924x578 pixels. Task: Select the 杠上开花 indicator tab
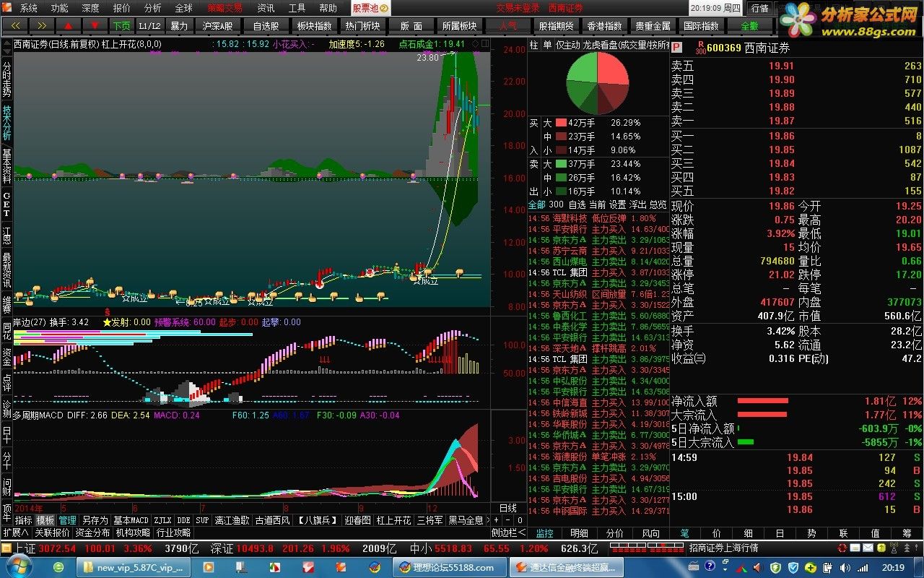coord(394,520)
